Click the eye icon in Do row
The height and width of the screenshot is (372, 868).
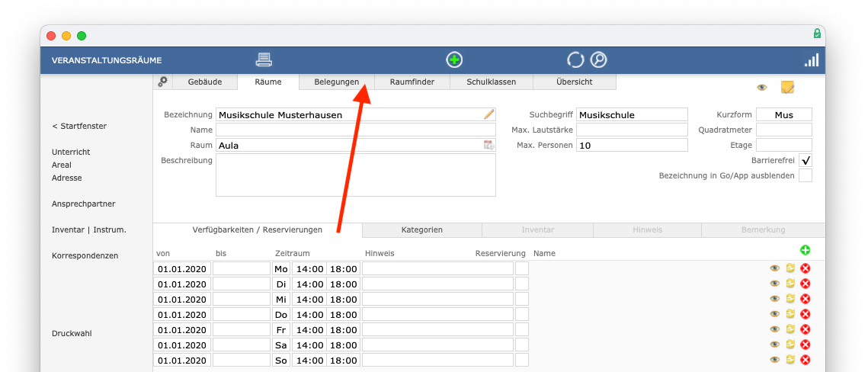pos(774,314)
